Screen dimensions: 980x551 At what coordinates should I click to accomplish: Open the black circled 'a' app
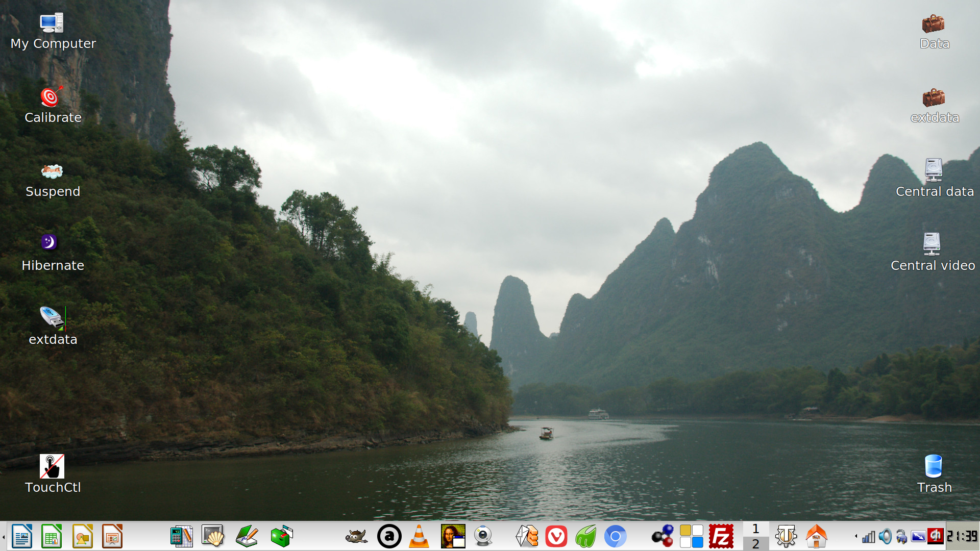389,536
